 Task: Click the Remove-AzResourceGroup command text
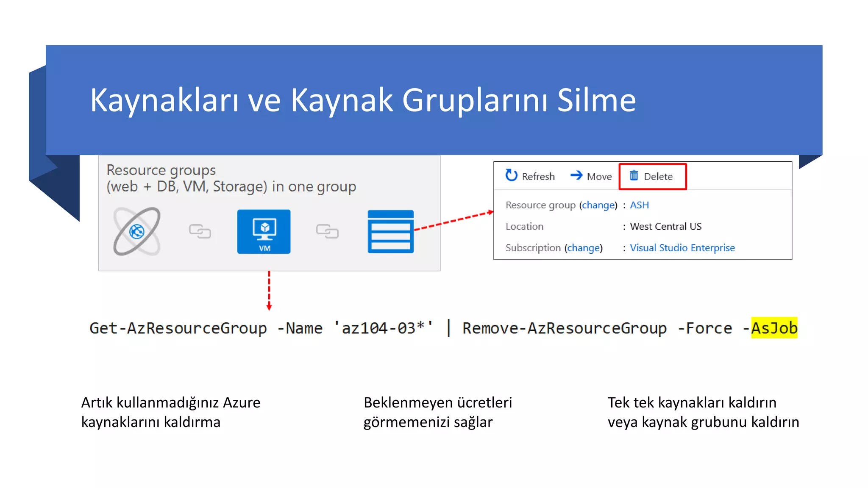click(565, 328)
